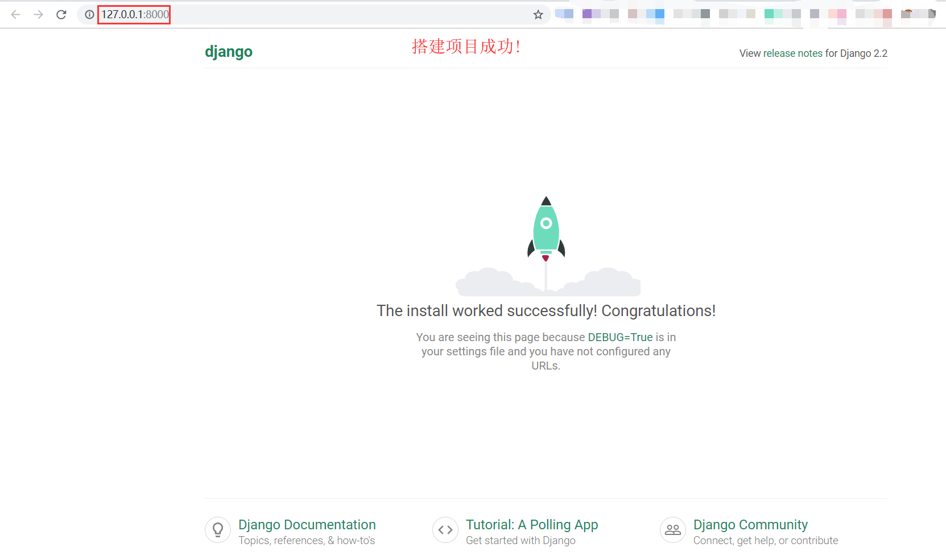Reload the current page
This screenshot has width=946, height=560.
[x=61, y=15]
